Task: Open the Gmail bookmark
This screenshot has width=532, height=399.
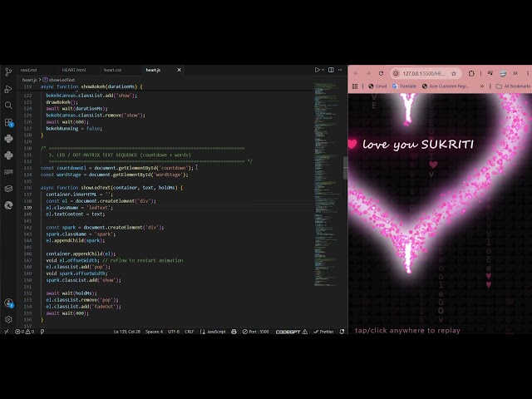Action: (x=377, y=86)
